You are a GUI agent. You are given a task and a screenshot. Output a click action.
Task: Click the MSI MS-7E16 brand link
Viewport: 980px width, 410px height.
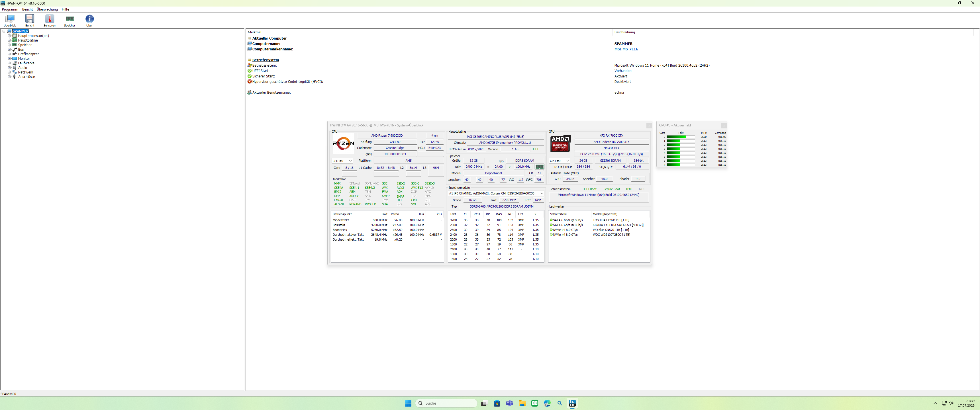click(626, 49)
